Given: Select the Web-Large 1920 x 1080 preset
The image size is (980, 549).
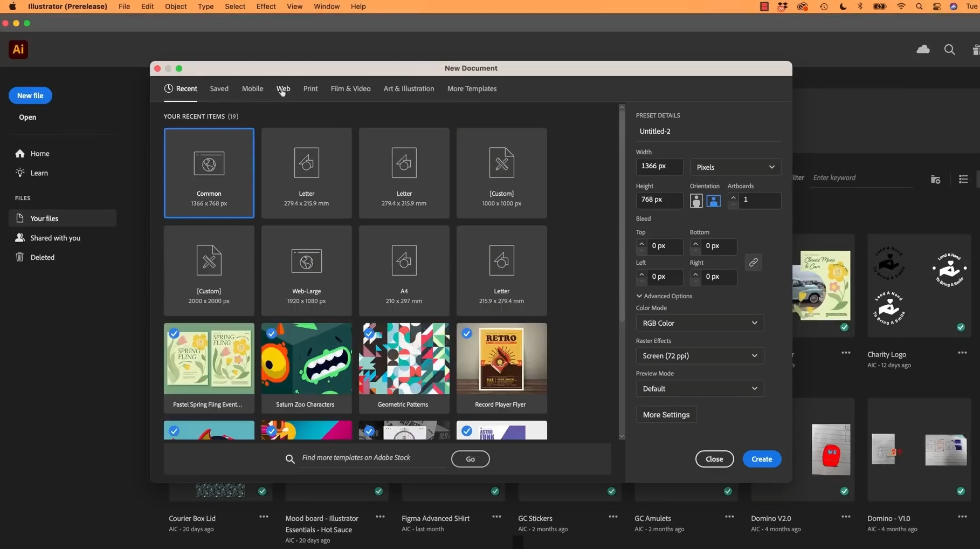Looking at the screenshot, I should [306, 271].
